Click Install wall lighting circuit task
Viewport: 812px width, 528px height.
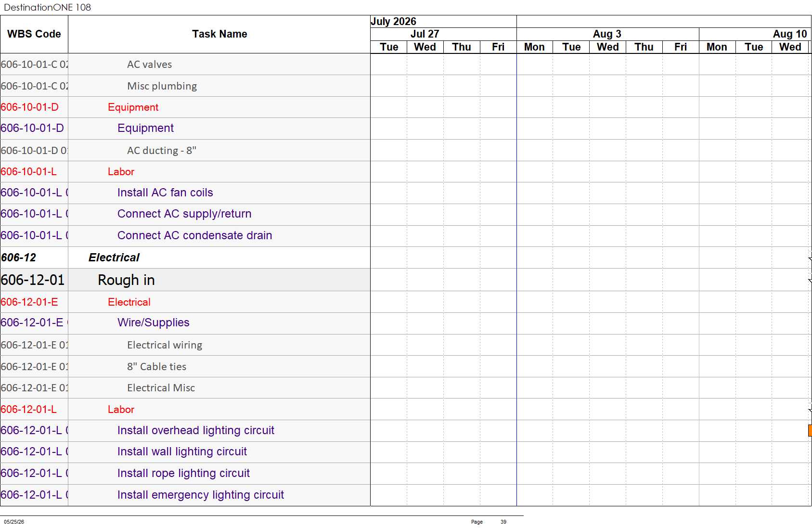point(182,451)
